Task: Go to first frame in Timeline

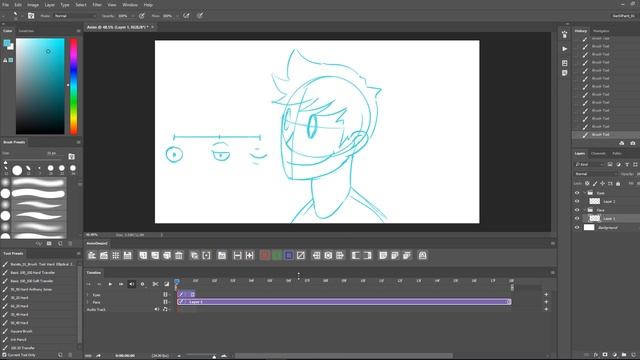Action: click(x=89, y=284)
